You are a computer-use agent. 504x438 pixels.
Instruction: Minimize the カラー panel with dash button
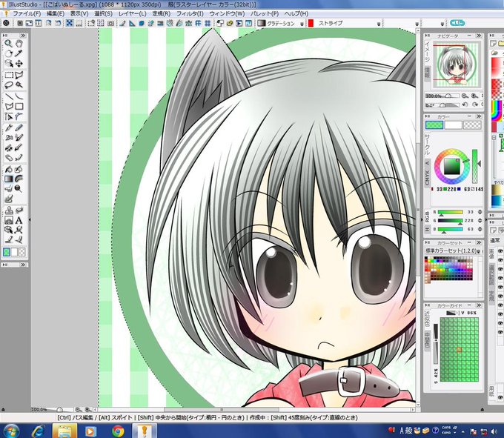(x=470, y=116)
